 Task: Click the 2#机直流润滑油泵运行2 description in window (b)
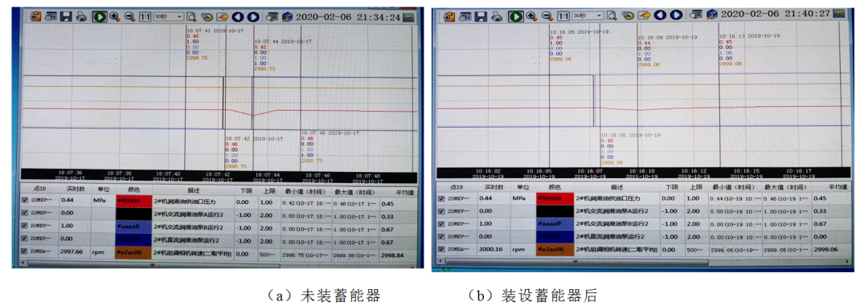pyautogui.click(x=609, y=237)
